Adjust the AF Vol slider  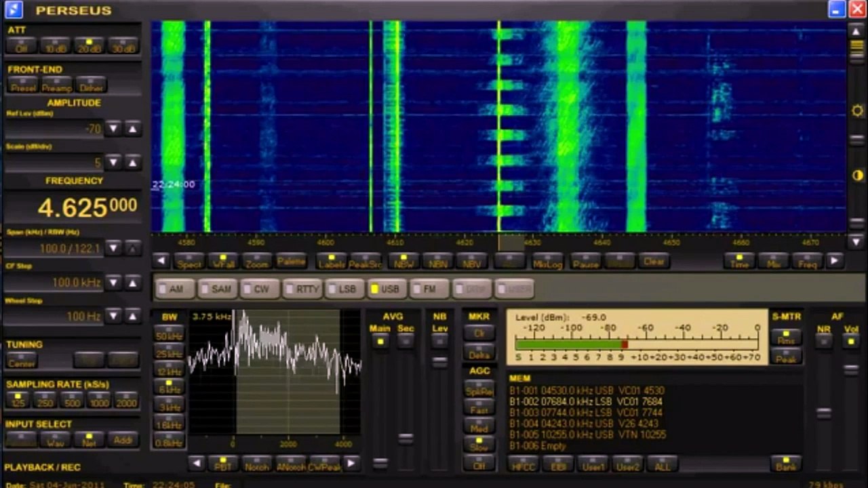point(850,369)
